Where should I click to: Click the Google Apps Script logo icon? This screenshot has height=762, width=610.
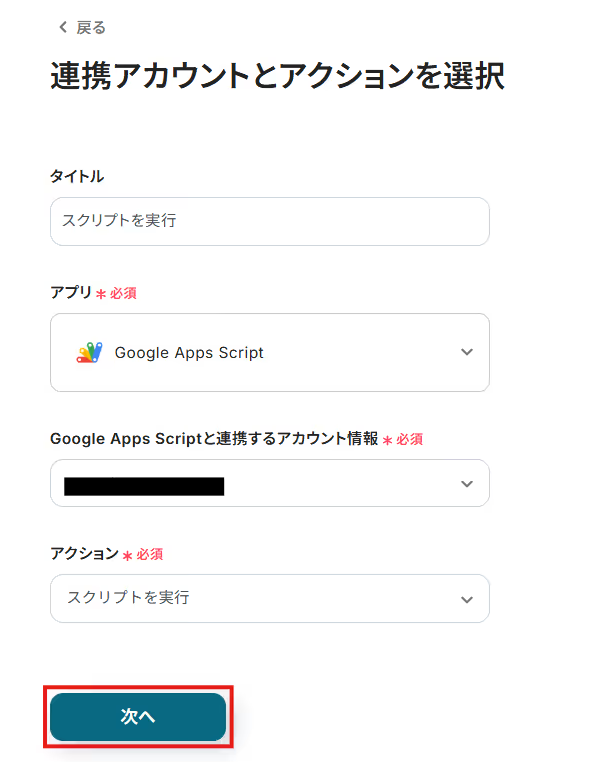pos(89,353)
